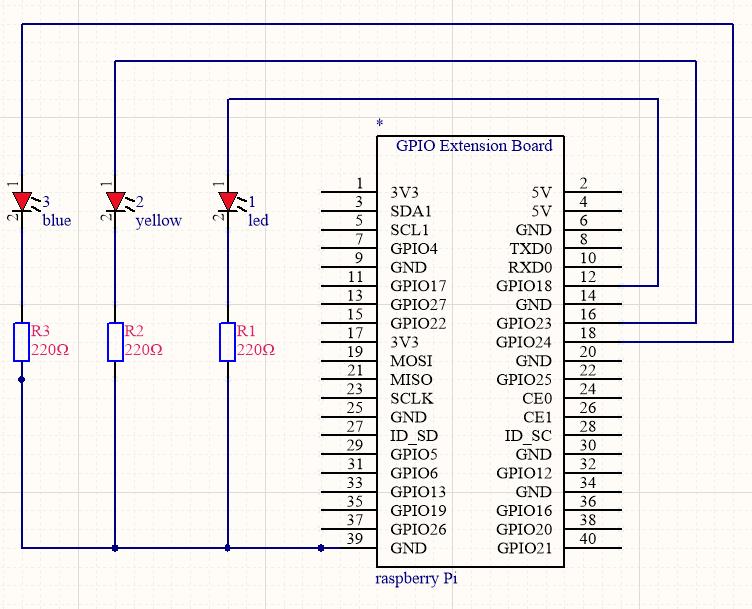Viewport: 752px width, 609px height.
Task: Click the GPIO24 pin label
Action: (x=524, y=342)
